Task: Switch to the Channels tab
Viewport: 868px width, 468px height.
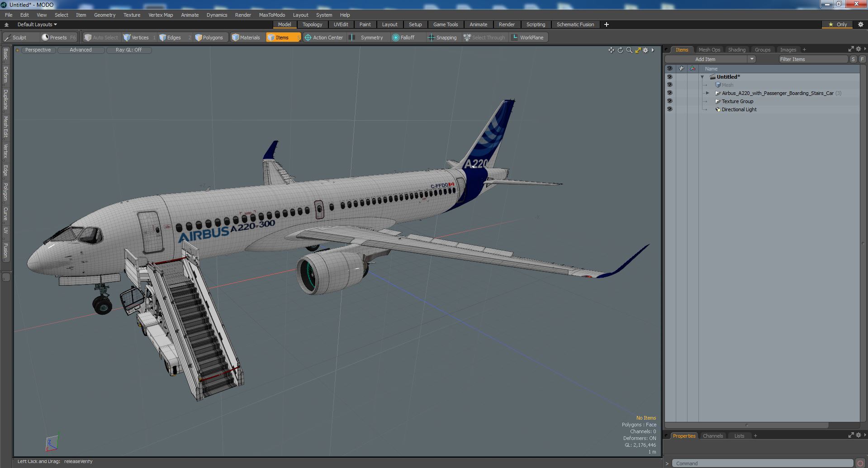Action: [x=713, y=436]
